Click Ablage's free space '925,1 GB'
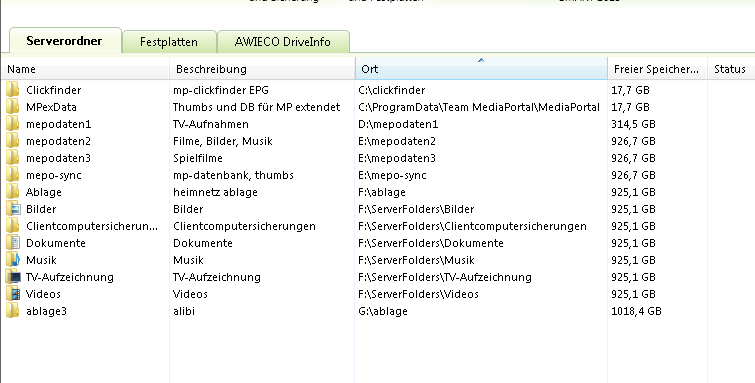The height and width of the screenshot is (383, 755). [x=633, y=192]
